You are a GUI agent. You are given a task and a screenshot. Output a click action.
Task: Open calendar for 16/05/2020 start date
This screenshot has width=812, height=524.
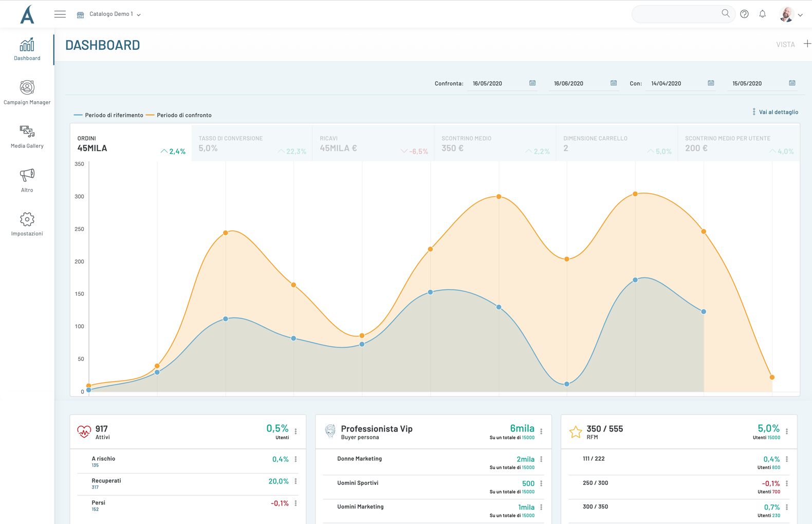point(532,83)
